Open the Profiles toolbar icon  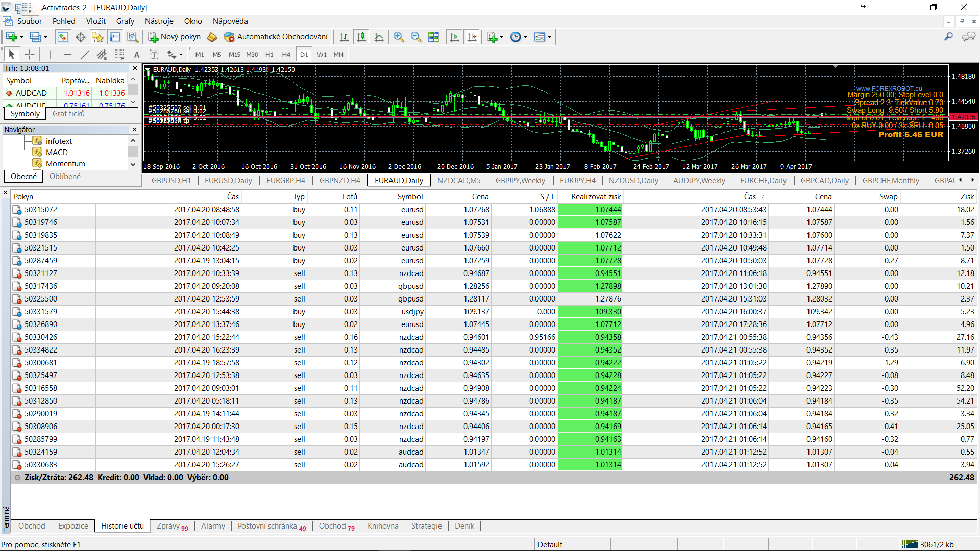[35, 37]
